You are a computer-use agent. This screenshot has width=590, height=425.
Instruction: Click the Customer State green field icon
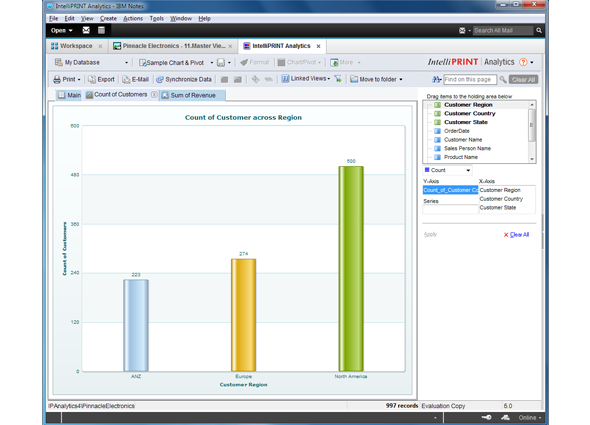point(437,122)
